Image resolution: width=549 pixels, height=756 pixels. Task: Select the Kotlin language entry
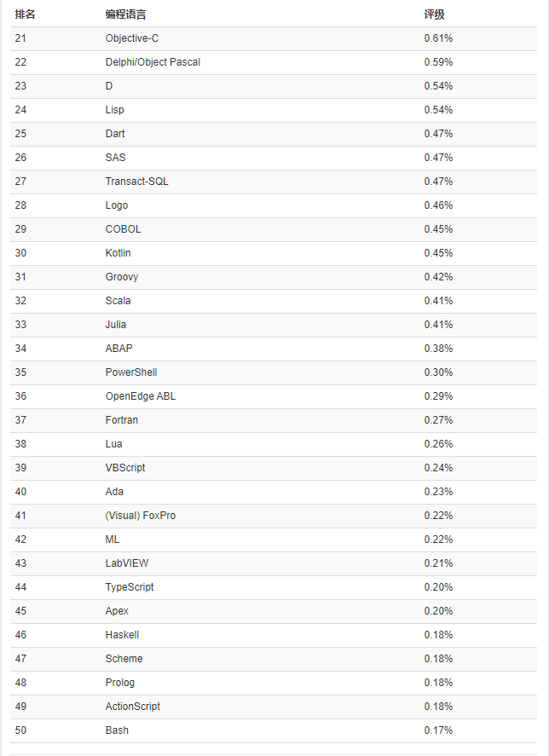tap(118, 253)
